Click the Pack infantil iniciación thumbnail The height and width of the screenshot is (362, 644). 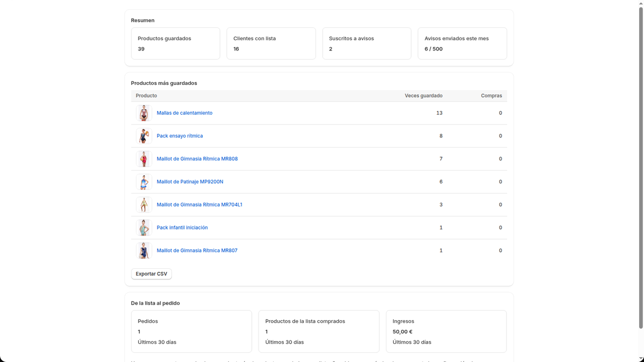click(x=144, y=228)
